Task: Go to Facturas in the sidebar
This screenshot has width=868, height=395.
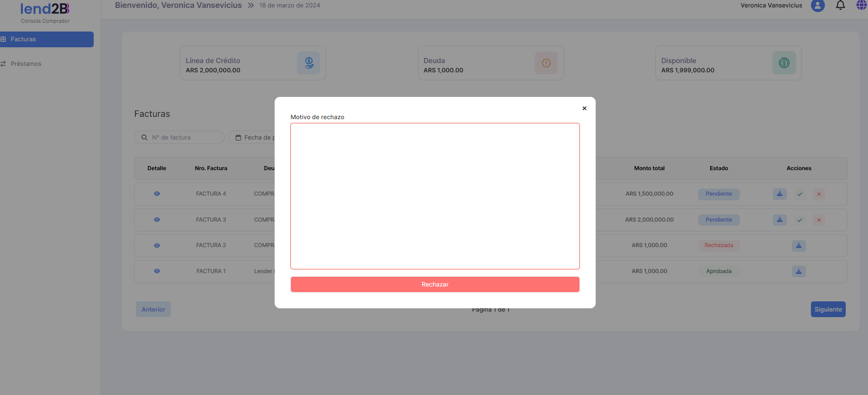Action: 46,39
